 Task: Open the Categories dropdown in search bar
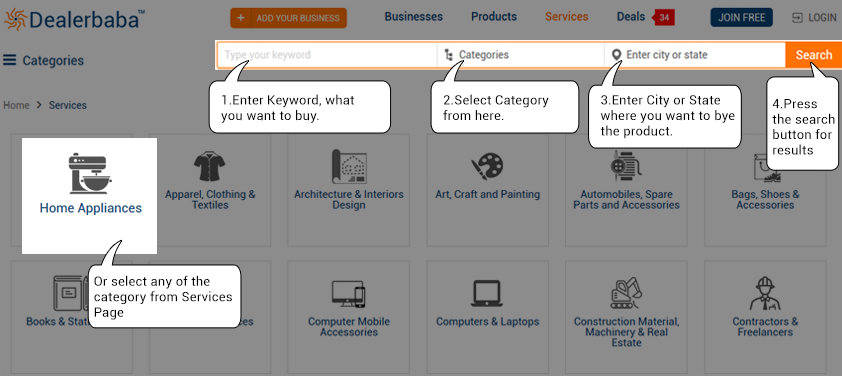[521, 55]
